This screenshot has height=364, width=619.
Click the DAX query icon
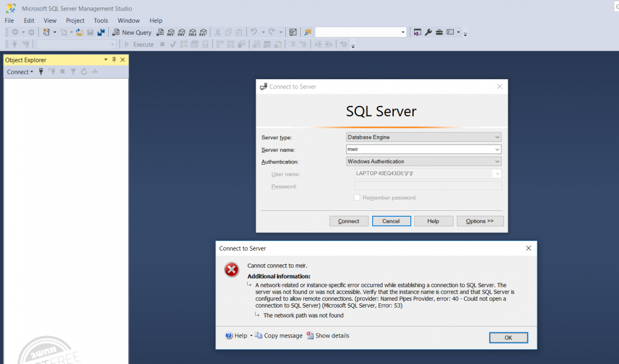pos(203,32)
